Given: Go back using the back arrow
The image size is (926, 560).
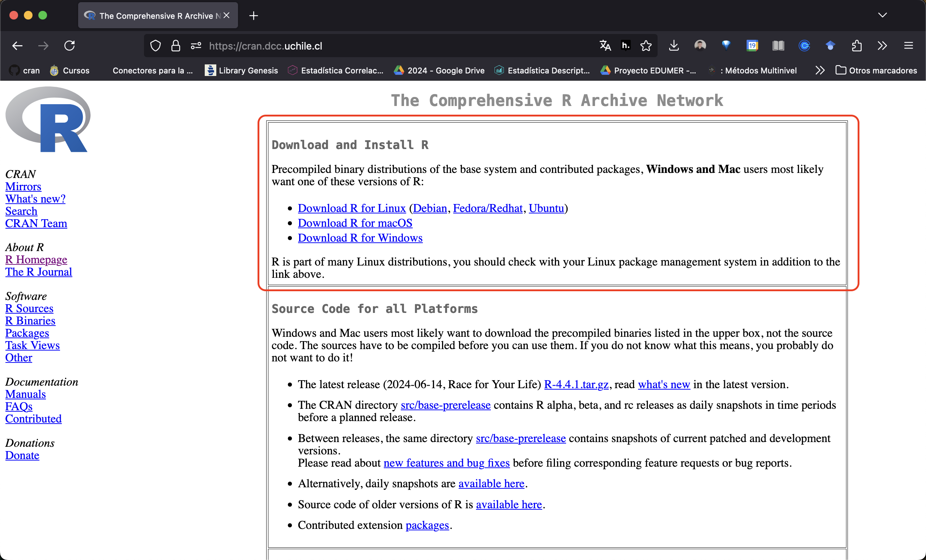Looking at the screenshot, I should point(17,46).
